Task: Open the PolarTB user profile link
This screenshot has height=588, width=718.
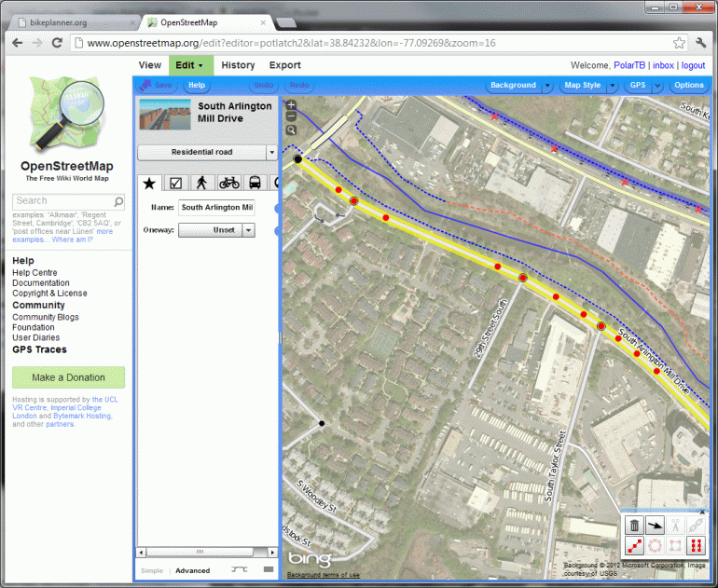Action: [629, 65]
